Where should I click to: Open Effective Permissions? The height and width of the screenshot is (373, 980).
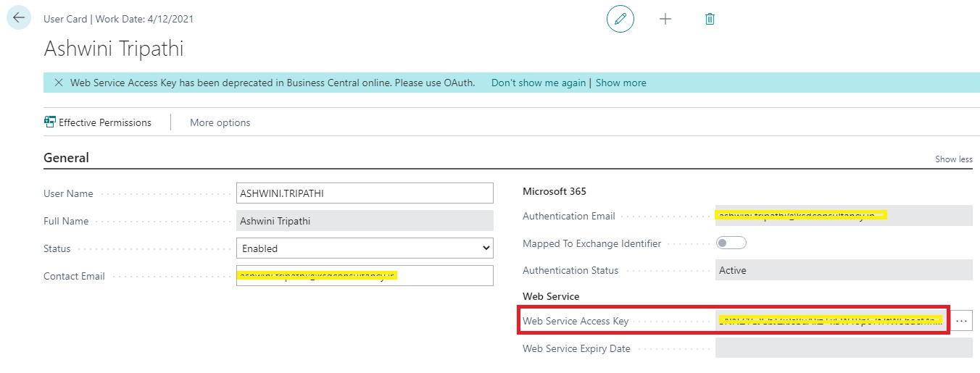(98, 122)
